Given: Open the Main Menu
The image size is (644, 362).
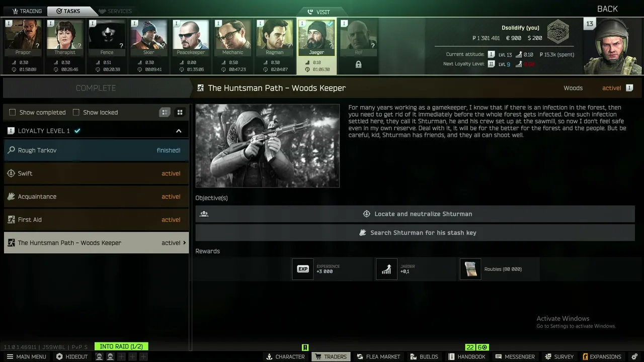Looking at the screenshot, I should pyautogui.click(x=26, y=356).
